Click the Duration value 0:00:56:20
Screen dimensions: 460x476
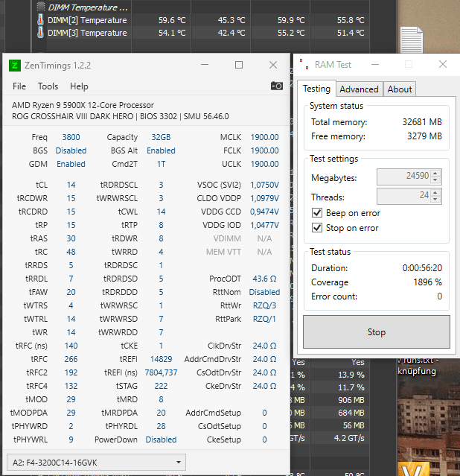[422, 267]
